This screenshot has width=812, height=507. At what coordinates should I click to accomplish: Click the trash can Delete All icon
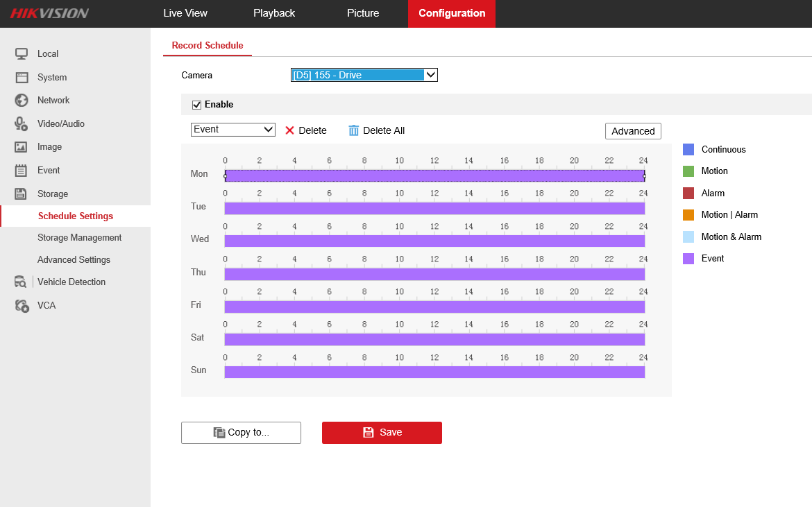coord(354,130)
